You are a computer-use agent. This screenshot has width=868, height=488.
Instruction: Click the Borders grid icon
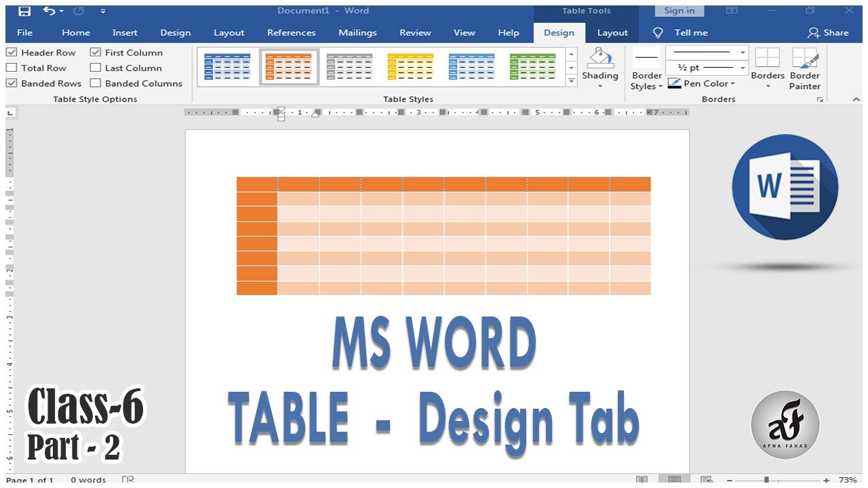tap(768, 58)
